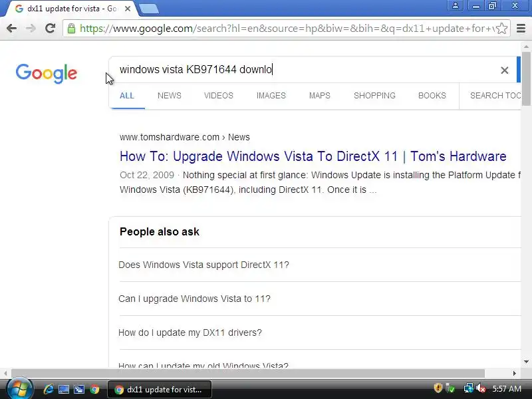Select the ALL results tab

pos(127,96)
